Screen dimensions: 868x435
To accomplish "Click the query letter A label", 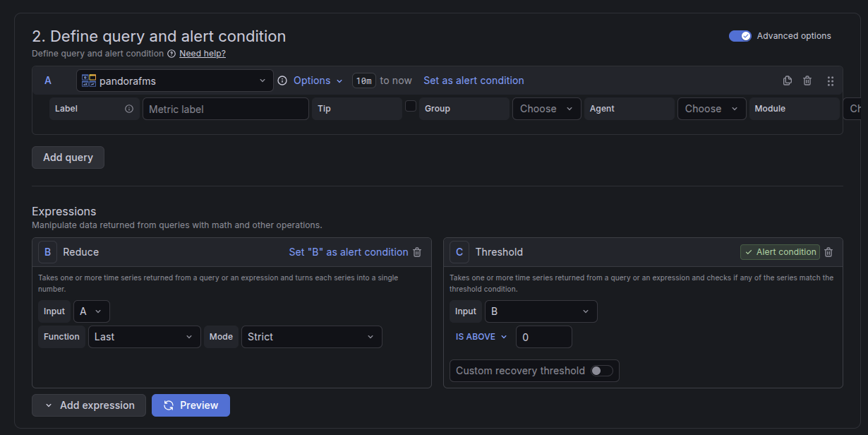I will tap(48, 81).
